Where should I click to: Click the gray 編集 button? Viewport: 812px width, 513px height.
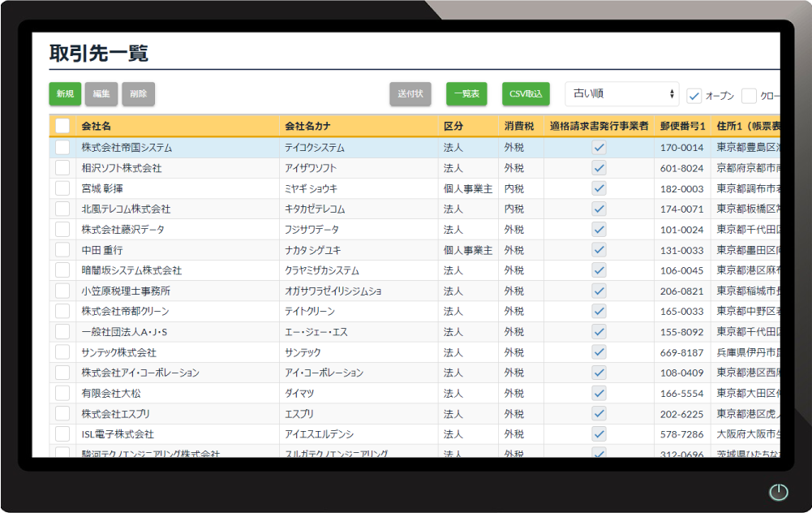[101, 94]
